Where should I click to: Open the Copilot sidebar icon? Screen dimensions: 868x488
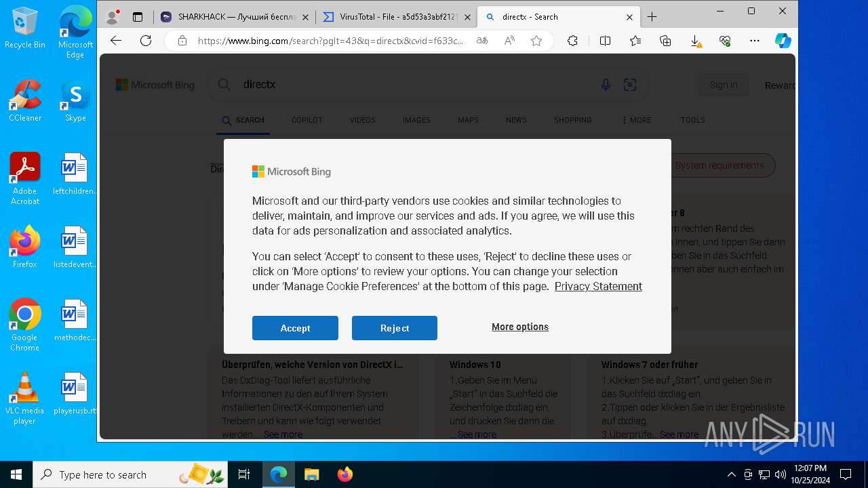(783, 41)
